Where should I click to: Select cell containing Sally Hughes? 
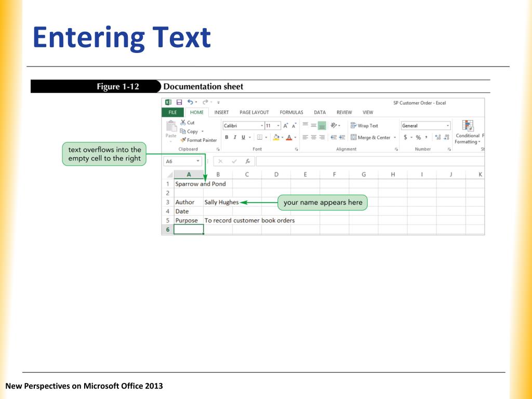coord(218,202)
